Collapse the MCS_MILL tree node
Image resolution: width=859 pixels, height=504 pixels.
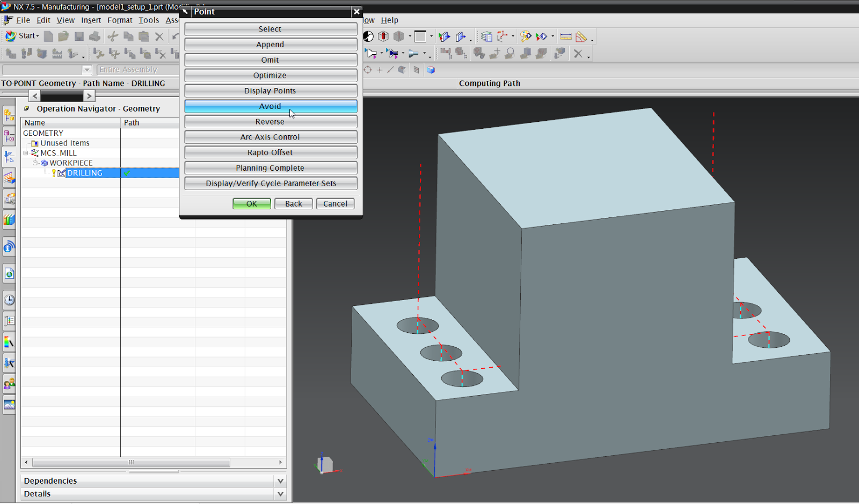coord(26,153)
